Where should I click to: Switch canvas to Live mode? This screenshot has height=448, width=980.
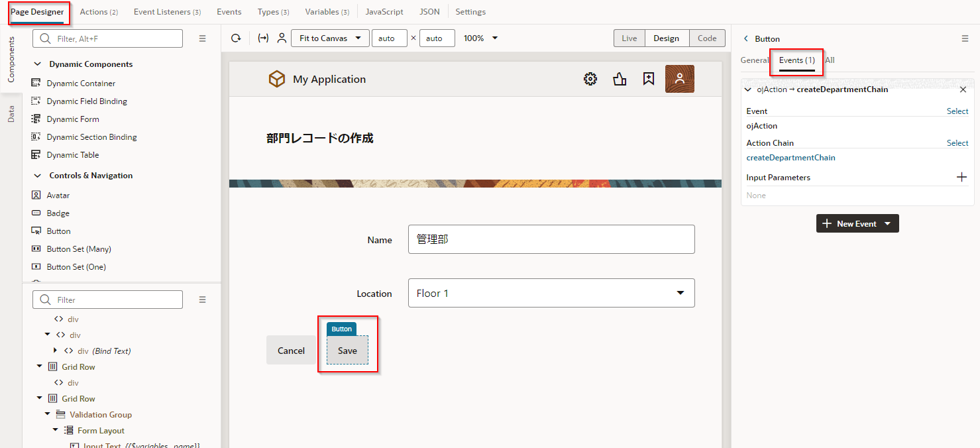pos(629,38)
